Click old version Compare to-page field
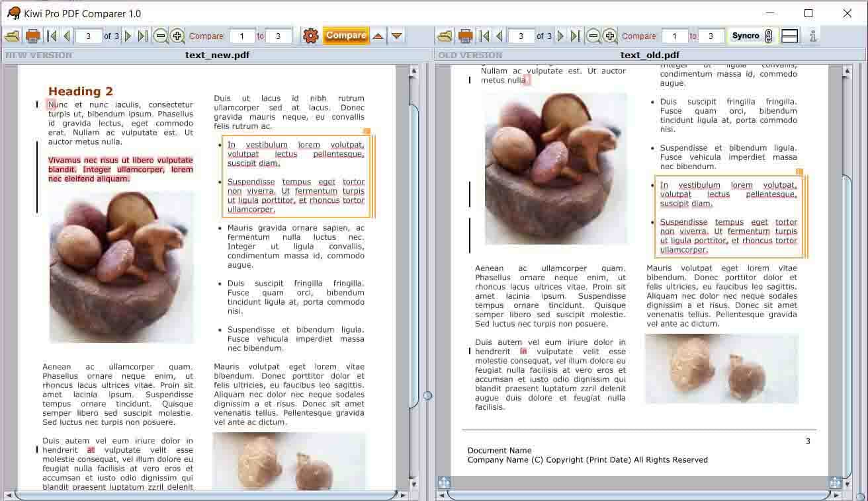Image resolution: width=868 pixels, height=501 pixels. coord(711,36)
